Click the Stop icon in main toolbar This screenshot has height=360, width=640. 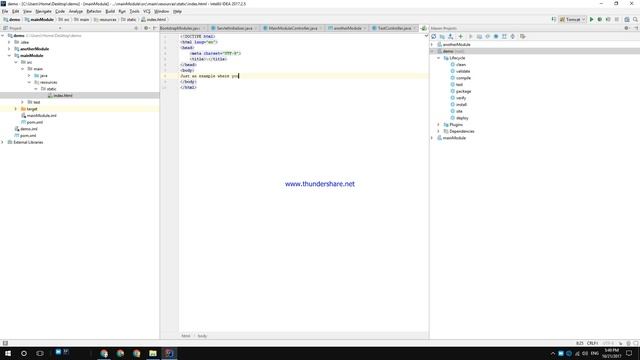click(617, 19)
